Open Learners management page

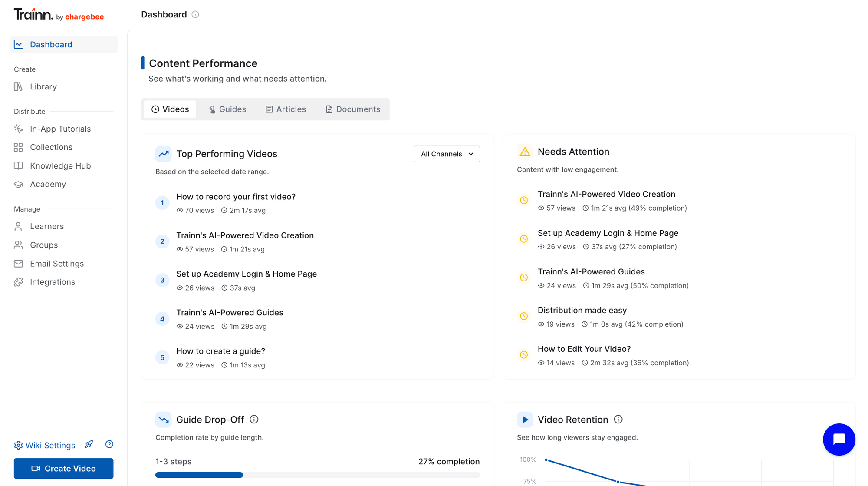pyautogui.click(x=63, y=226)
